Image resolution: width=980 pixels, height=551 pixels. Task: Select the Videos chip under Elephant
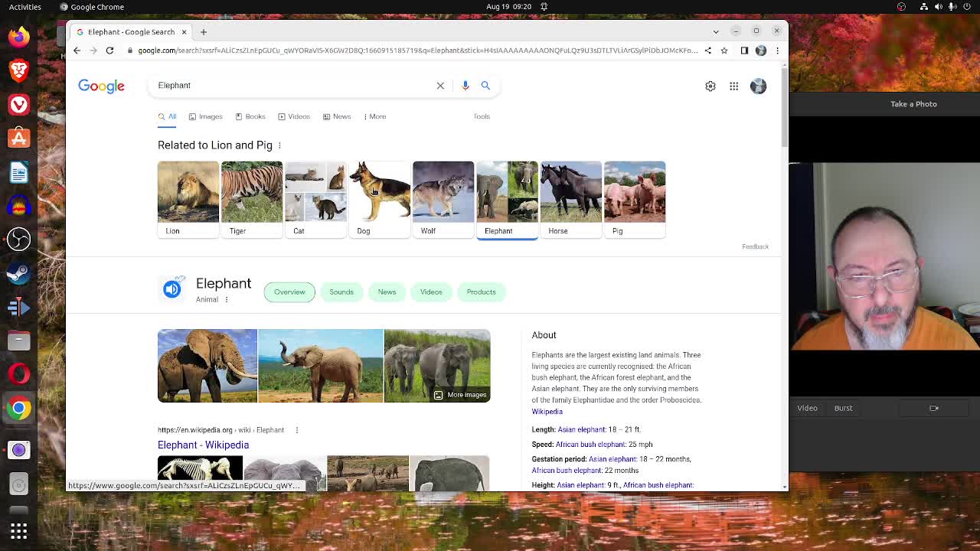[x=431, y=292]
